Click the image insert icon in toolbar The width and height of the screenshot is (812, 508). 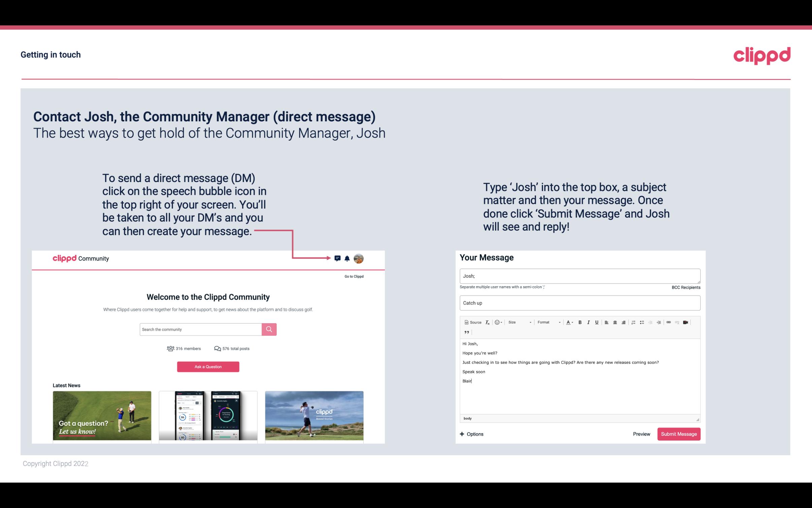[x=686, y=323]
